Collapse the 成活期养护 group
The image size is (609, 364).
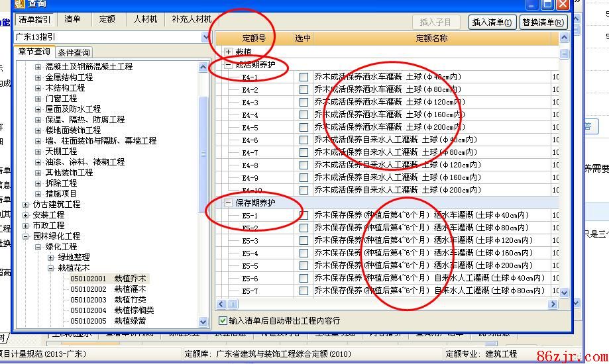coord(229,65)
